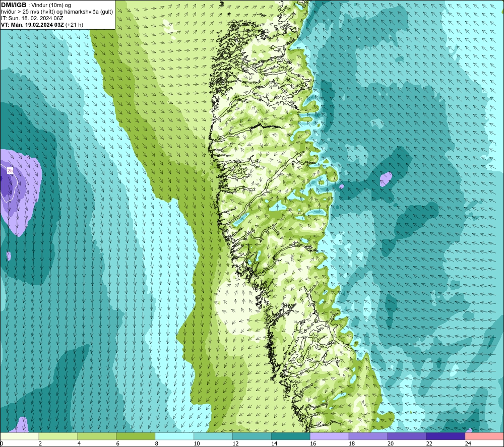Click the 14-16 m/s dark teal legend swatch
This screenshot has height=447, width=504.
pos(291,436)
